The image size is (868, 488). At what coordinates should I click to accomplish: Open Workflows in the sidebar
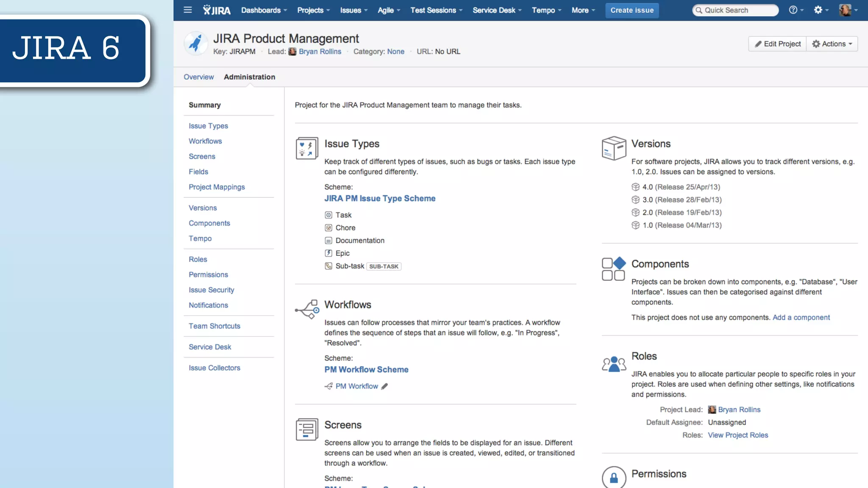[x=205, y=141]
